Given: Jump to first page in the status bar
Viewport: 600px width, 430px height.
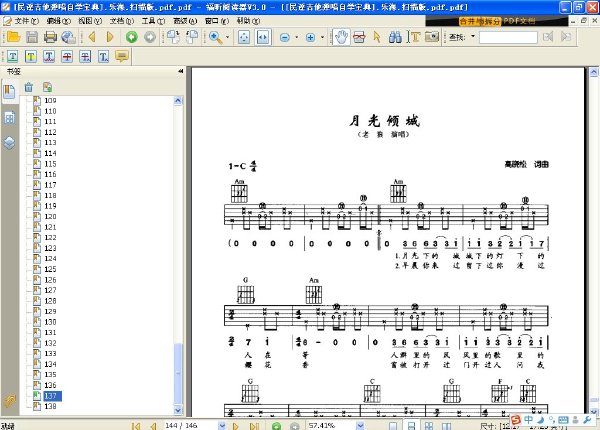Looking at the screenshot, I should [135, 426].
